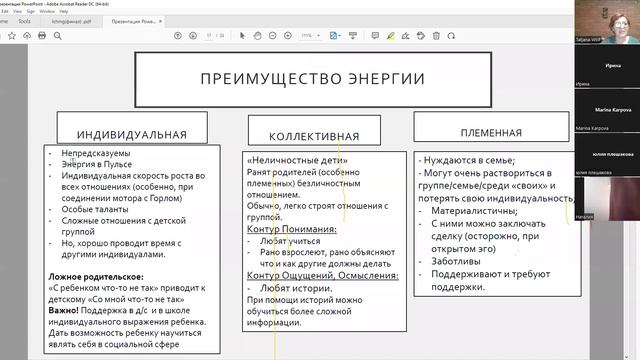The height and width of the screenshot is (360, 640).
Task: Click the ПРЕИМУЩЕСТВО ЭНЕРГИИ title
Action: [x=313, y=79]
